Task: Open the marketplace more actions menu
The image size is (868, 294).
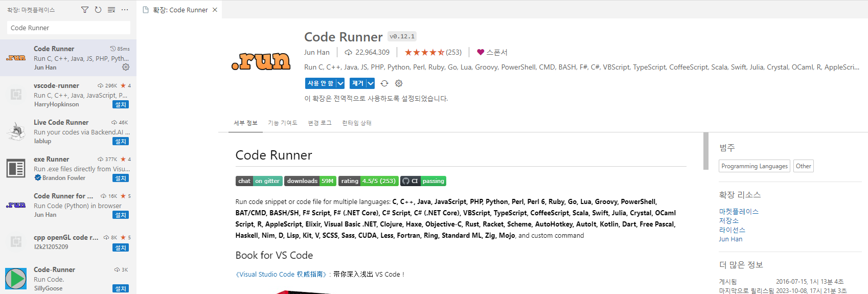Action: tap(125, 10)
